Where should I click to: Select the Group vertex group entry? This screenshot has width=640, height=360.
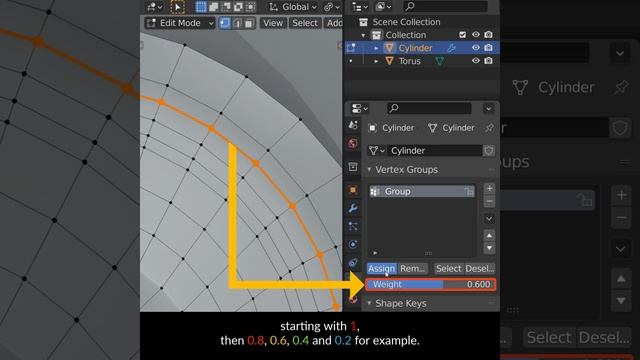point(422,191)
